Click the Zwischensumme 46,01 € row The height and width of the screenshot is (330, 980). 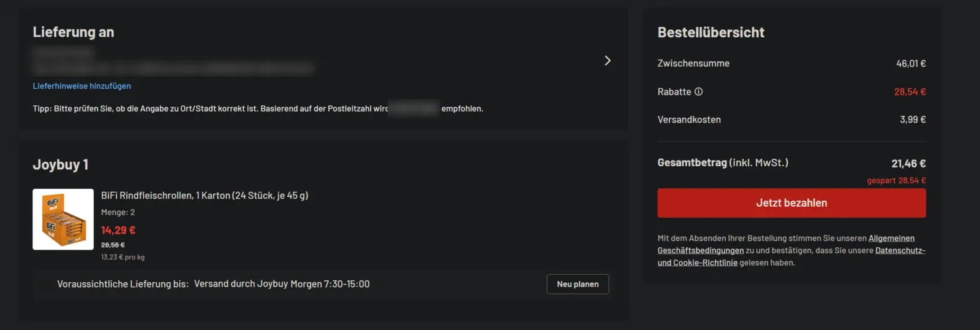pyautogui.click(x=791, y=63)
